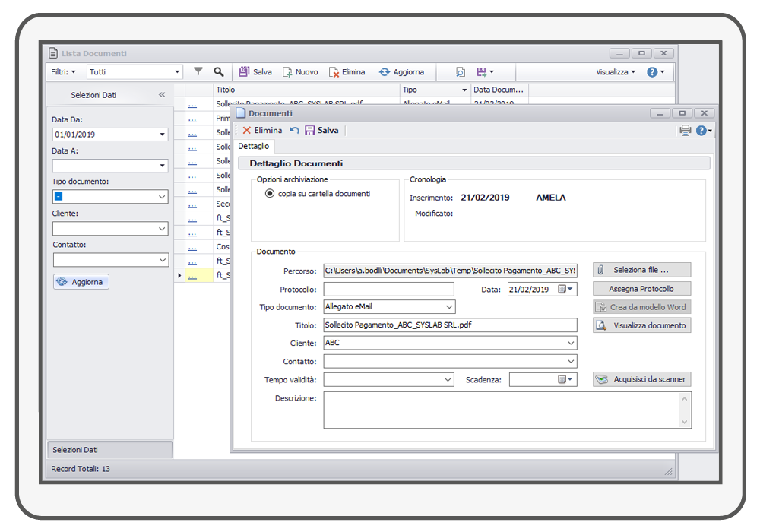The image size is (760, 532).
Task: Select 'copia su cartella documenti' radio button
Action: tap(270, 194)
